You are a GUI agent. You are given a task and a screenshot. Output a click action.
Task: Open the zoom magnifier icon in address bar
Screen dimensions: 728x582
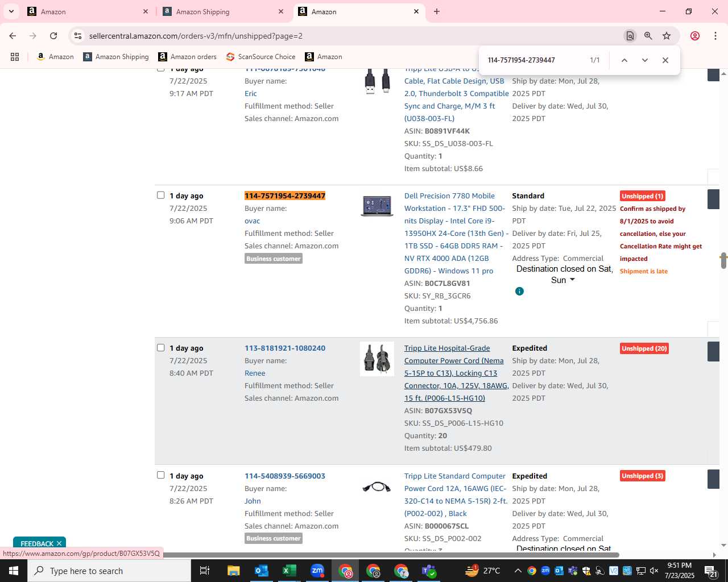[x=648, y=36]
